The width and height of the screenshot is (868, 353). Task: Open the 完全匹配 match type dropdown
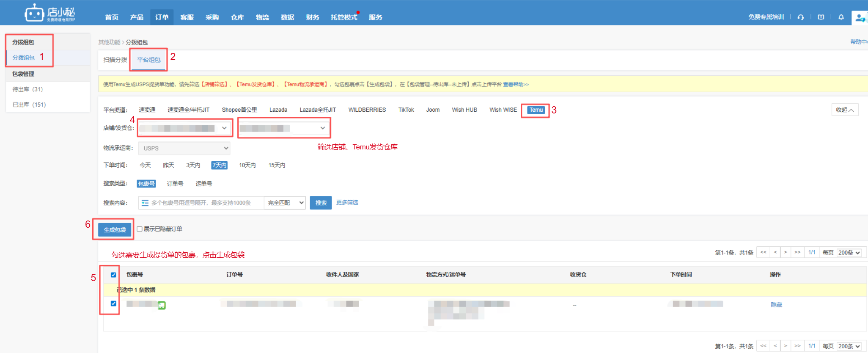[285, 203]
